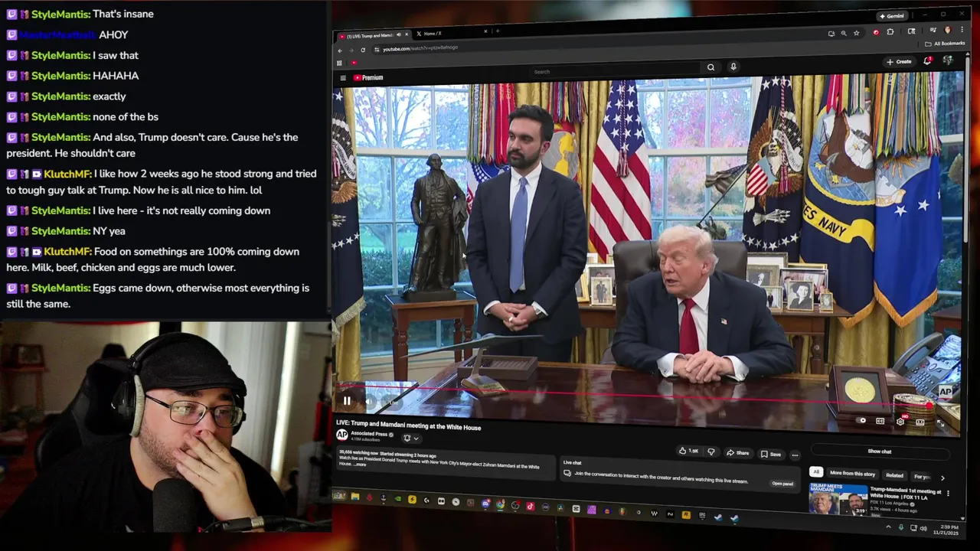Open YouTube notifications bell

point(927,61)
